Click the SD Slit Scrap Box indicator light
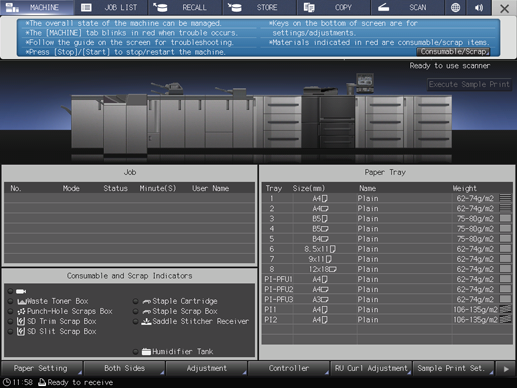This screenshot has width=517, height=388. click(10, 331)
